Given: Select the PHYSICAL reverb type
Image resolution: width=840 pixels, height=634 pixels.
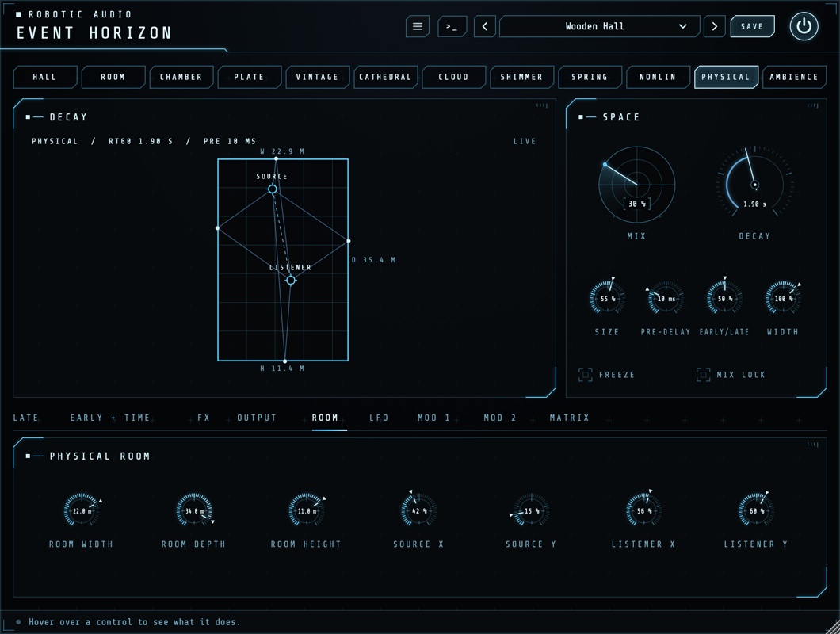Looking at the screenshot, I should (x=726, y=77).
